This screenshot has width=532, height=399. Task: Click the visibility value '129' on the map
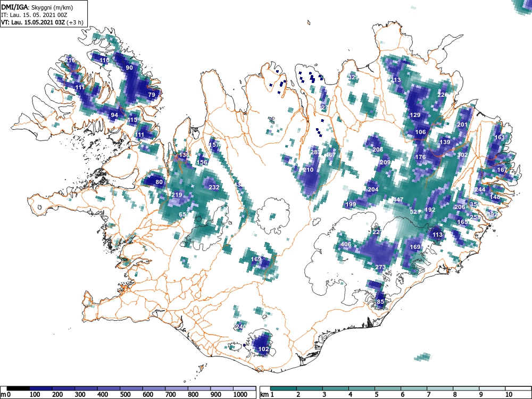pos(415,115)
